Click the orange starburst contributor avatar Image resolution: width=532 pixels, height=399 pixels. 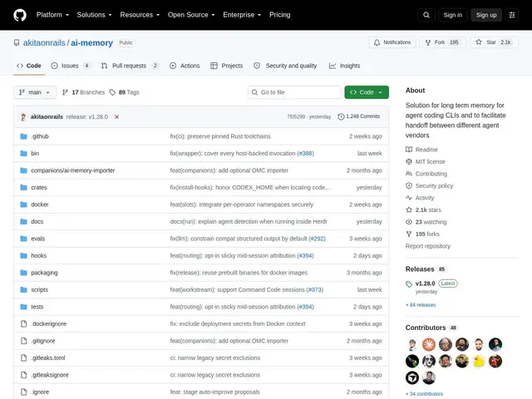point(429,345)
